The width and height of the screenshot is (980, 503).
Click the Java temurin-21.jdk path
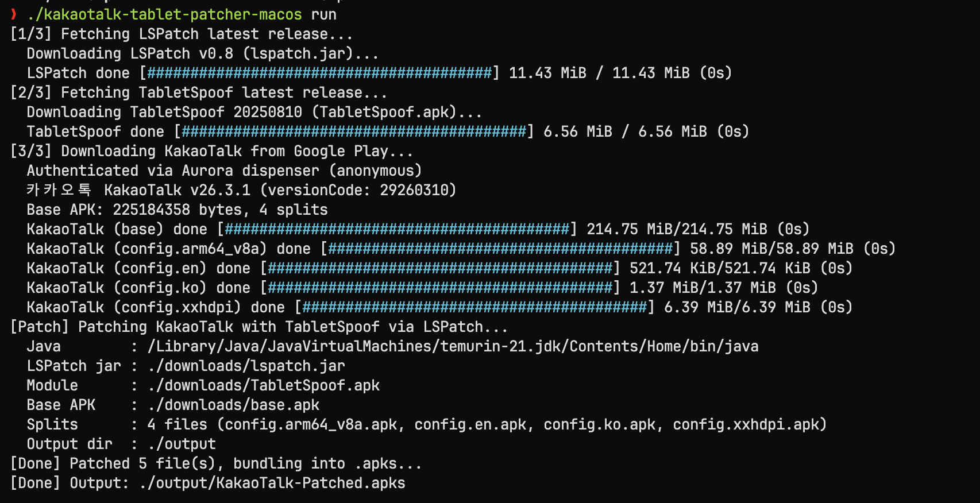tap(453, 346)
